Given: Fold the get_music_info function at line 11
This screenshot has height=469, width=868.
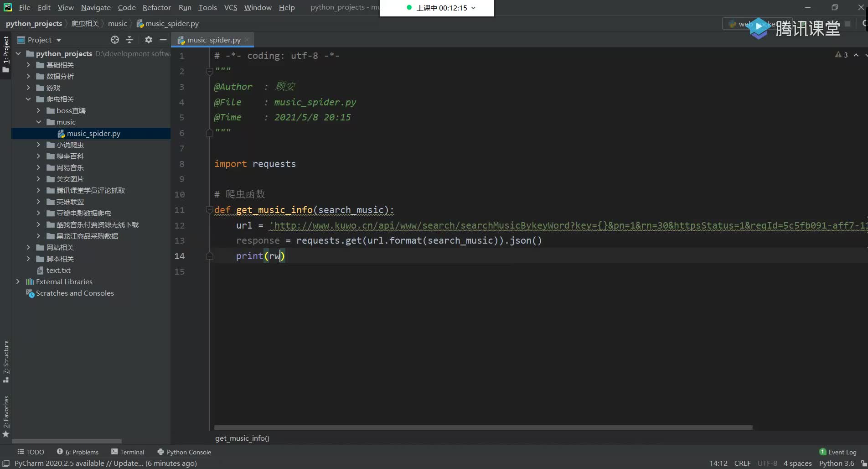Looking at the screenshot, I should (x=209, y=210).
